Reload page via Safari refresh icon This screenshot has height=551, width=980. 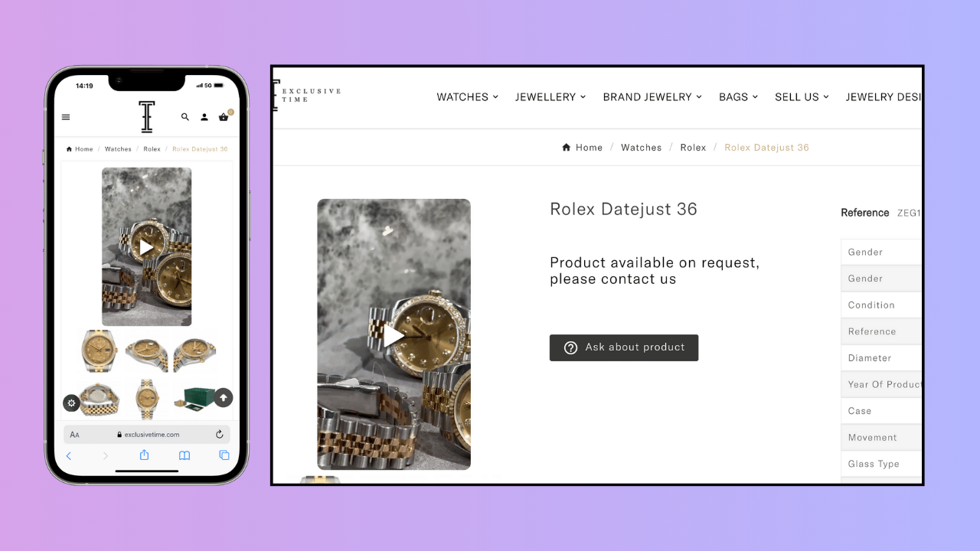(x=220, y=435)
